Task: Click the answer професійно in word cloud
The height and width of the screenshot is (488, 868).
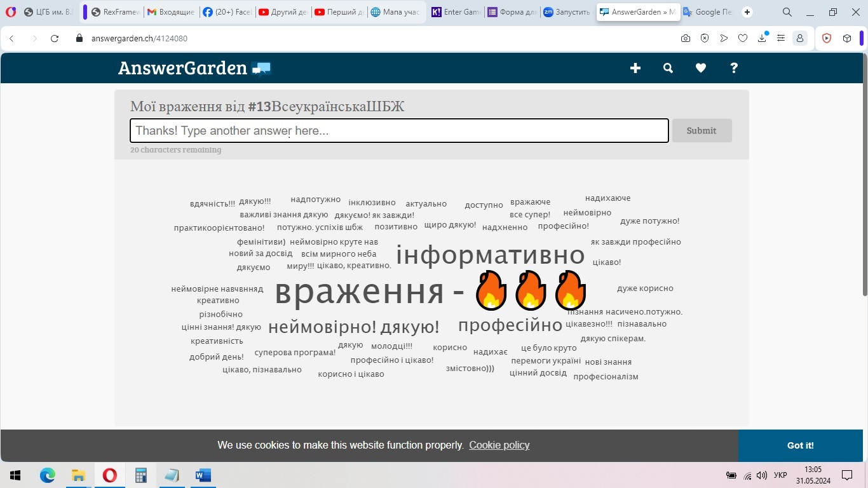Action: tap(510, 325)
